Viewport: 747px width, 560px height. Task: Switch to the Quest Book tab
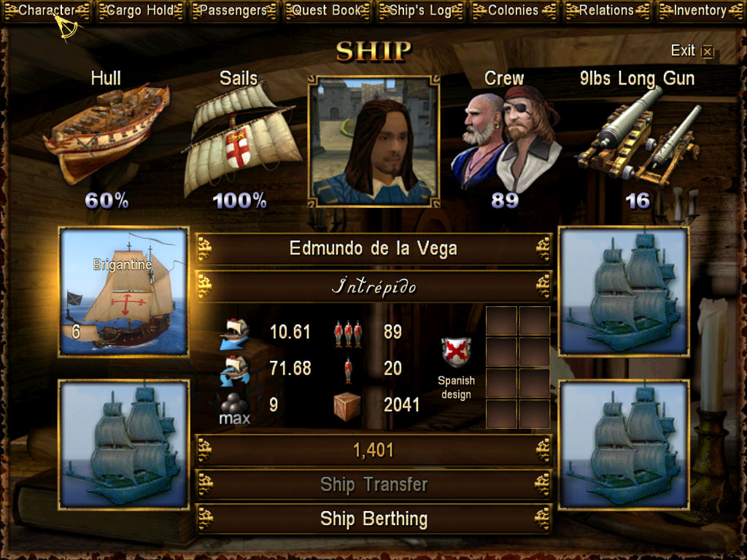click(328, 10)
